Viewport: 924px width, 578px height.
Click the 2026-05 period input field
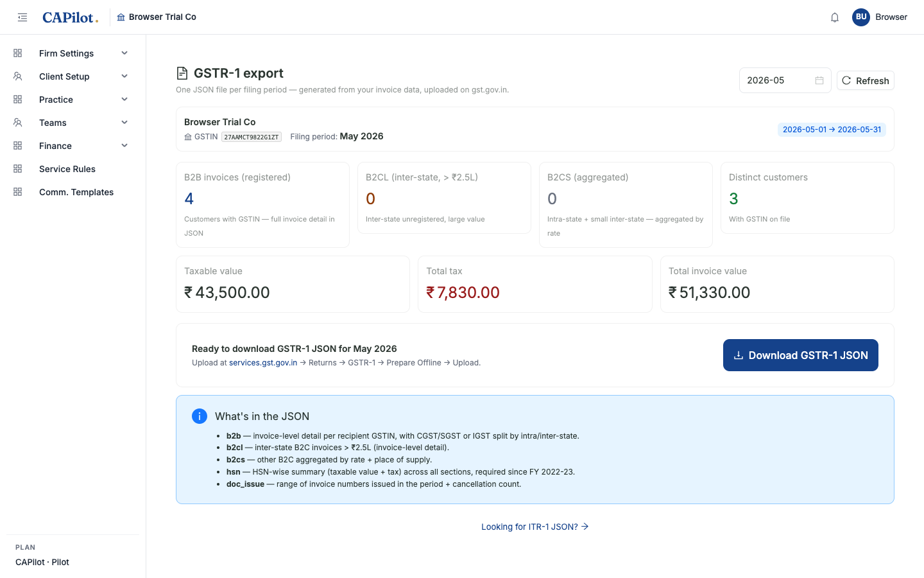785,80
